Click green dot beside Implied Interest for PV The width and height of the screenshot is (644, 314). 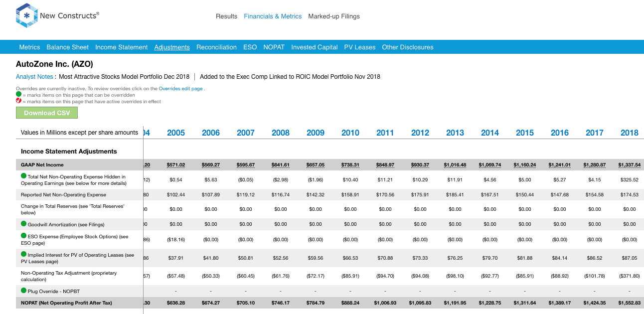pos(24,254)
